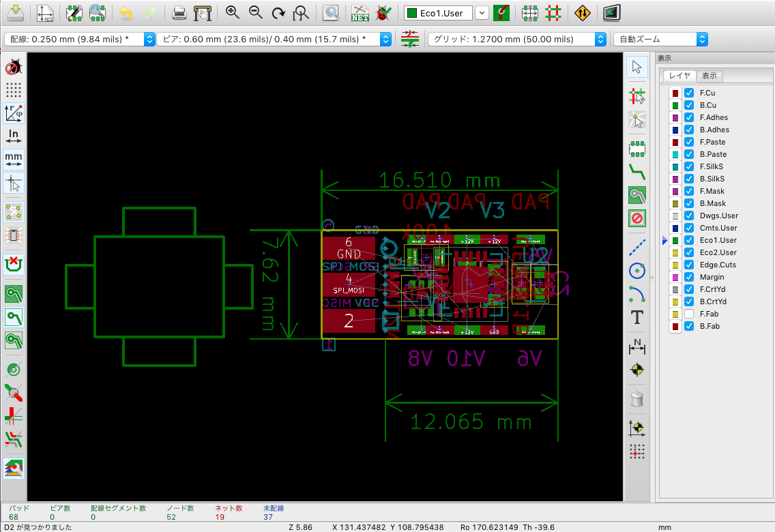The width and height of the screenshot is (775, 532).
Task: Click the undo arrow icon
Action: [x=126, y=13]
